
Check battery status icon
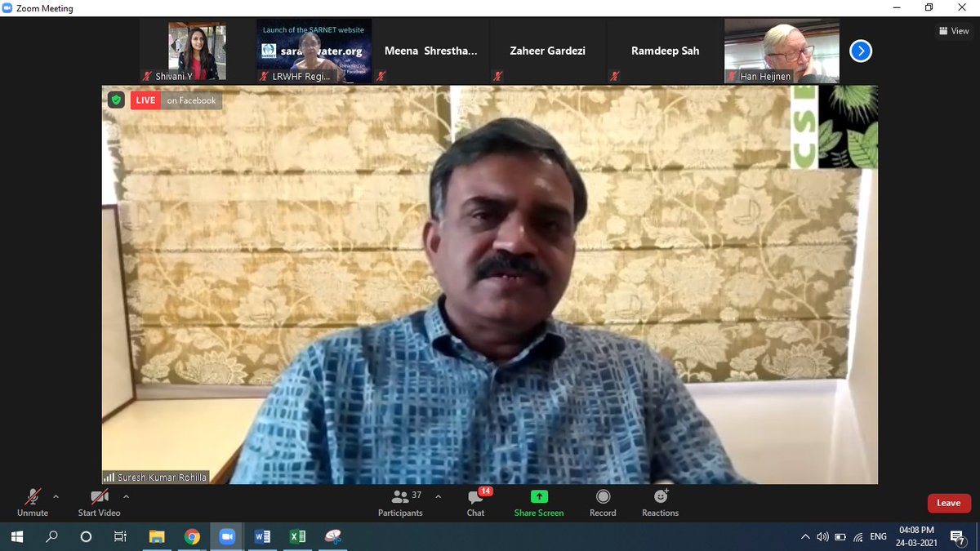(x=840, y=536)
